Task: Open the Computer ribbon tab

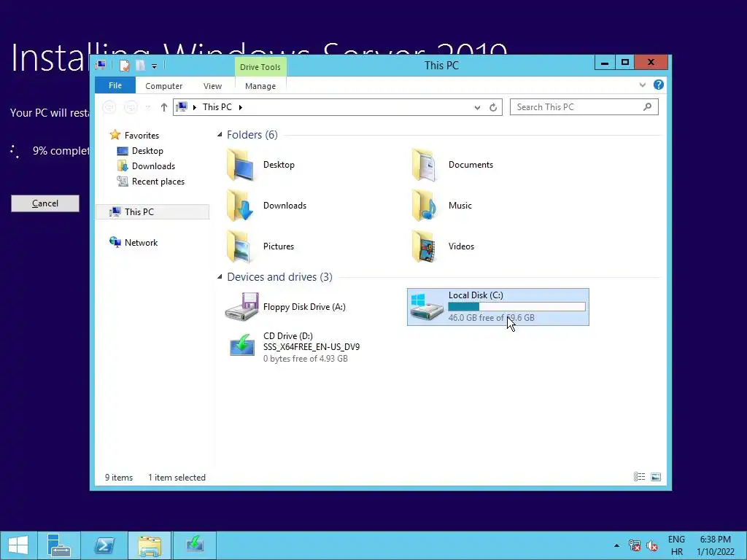Action: (x=163, y=86)
